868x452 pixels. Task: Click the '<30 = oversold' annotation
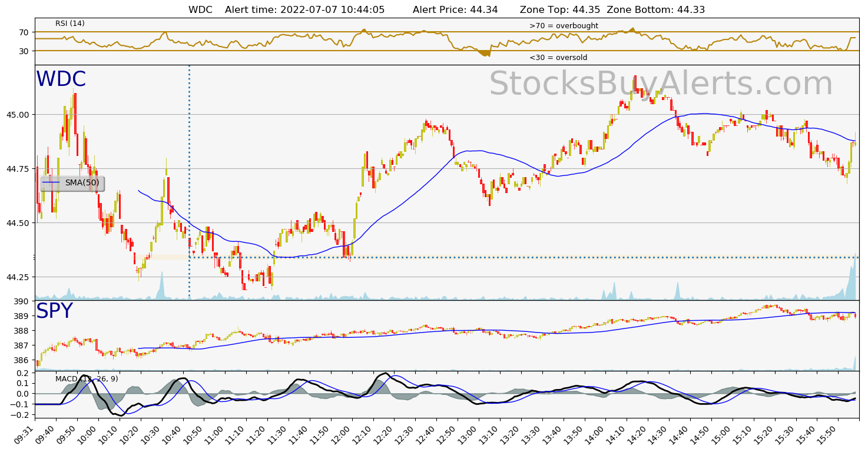click(558, 58)
